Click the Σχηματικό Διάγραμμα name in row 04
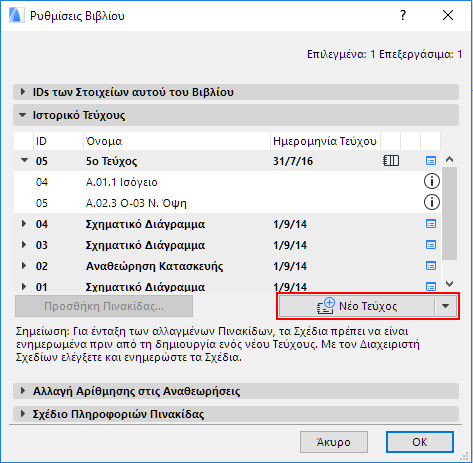This screenshot has width=473, height=463. (145, 224)
